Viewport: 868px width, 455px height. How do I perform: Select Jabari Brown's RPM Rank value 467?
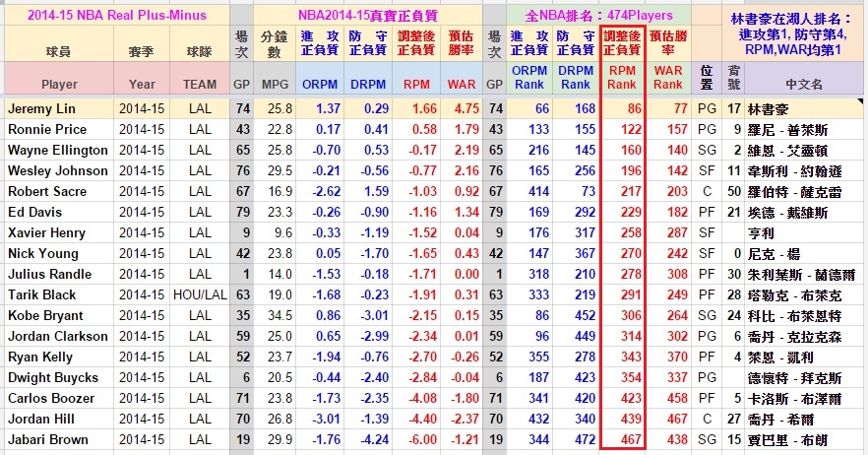point(622,440)
